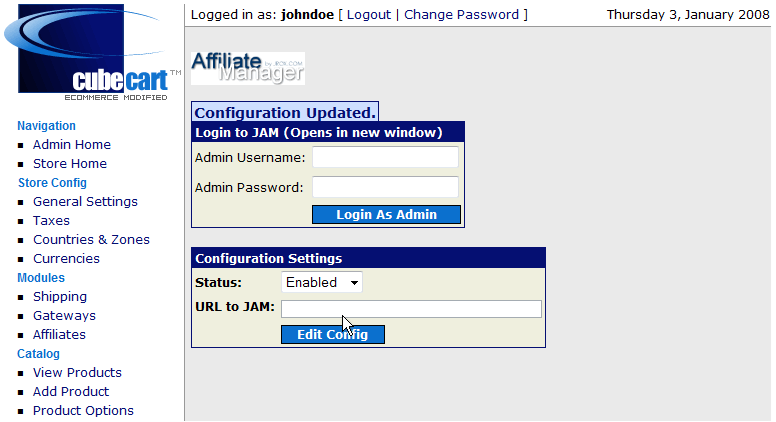
Task: Select the URL to JAM text box
Action: pos(411,309)
